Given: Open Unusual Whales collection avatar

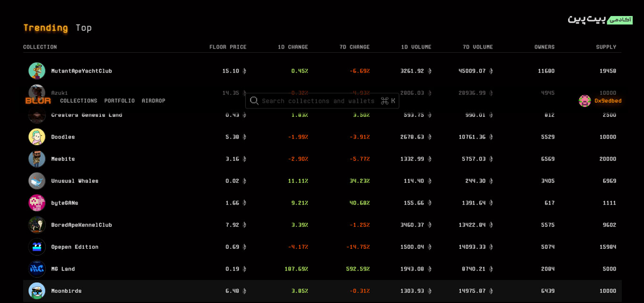Looking at the screenshot, I should (37, 181).
